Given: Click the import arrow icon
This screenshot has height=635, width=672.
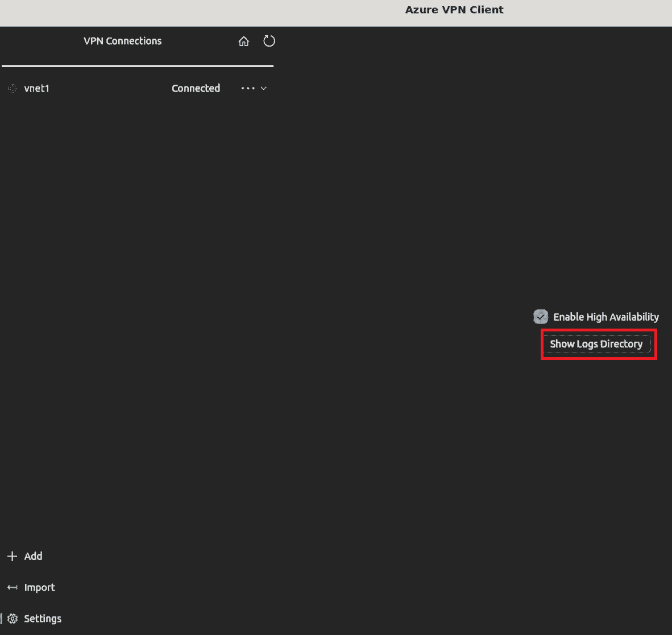Looking at the screenshot, I should click(13, 587).
